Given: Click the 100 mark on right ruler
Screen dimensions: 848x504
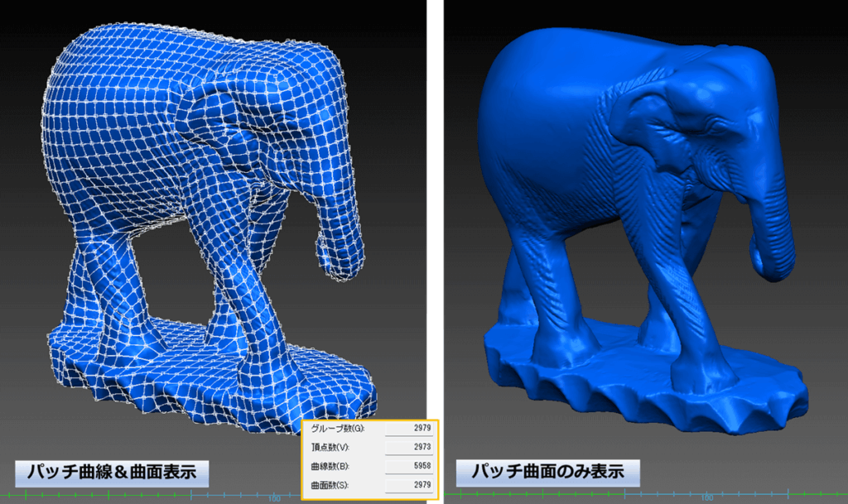Looking at the screenshot, I should [706, 498].
